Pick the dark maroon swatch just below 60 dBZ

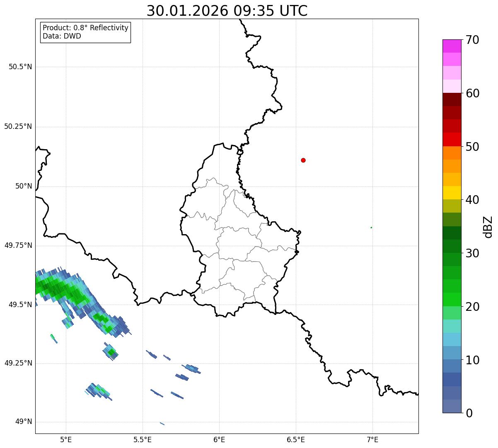click(x=452, y=99)
